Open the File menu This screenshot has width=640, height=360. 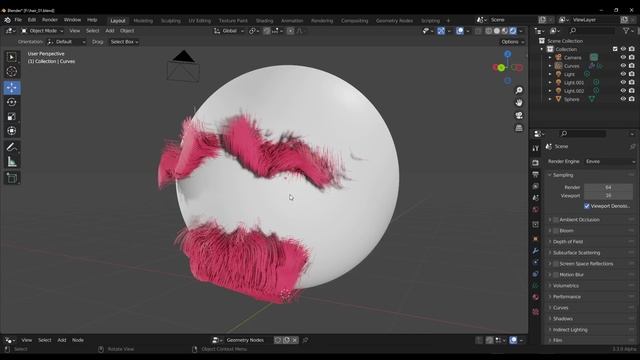(18, 20)
